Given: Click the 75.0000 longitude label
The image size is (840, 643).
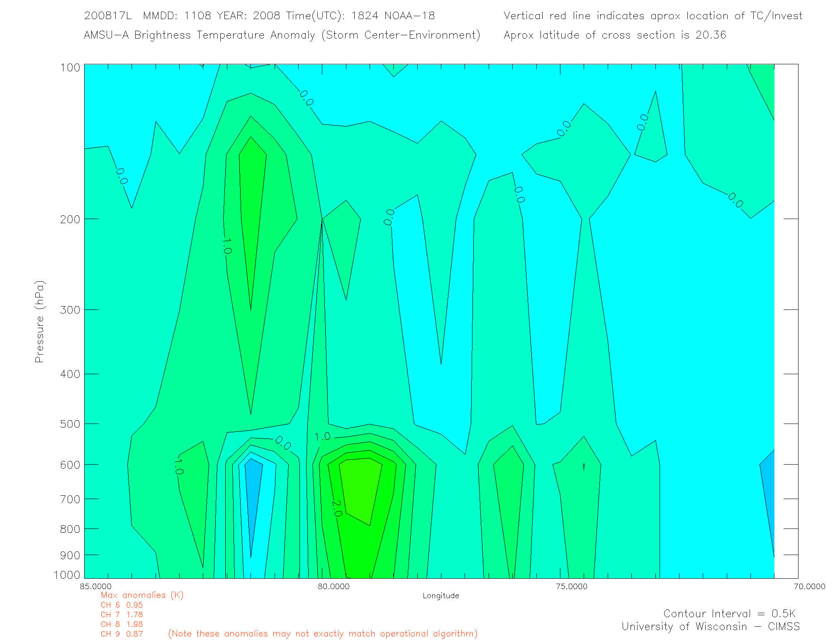Looking at the screenshot, I should point(572,586).
